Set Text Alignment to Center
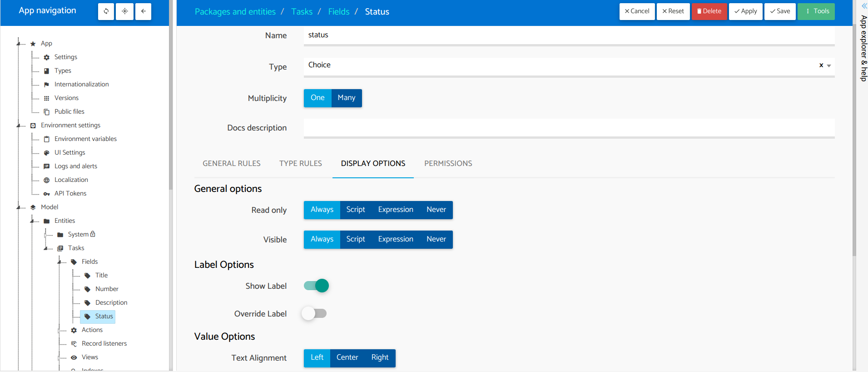The image size is (868, 372). (x=347, y=358)
